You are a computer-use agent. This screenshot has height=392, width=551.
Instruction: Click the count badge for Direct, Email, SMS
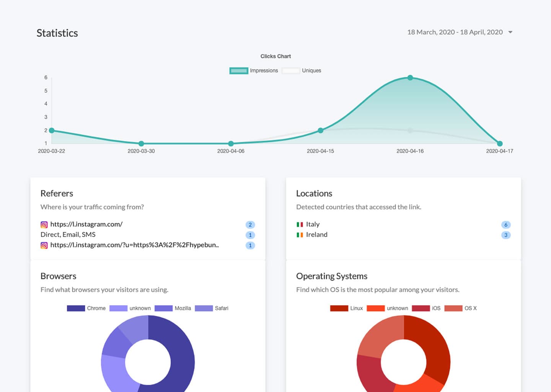[250, 235]
